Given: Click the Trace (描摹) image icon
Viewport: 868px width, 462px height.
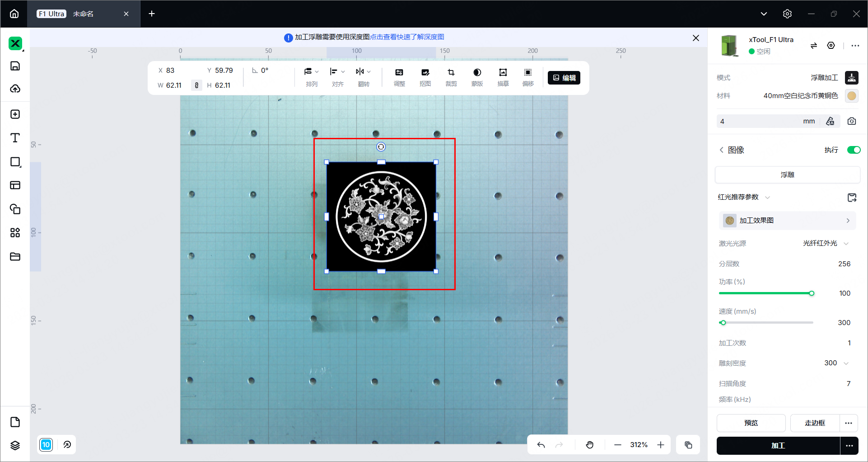Looking at the screenshot, I should coord(503,77).
